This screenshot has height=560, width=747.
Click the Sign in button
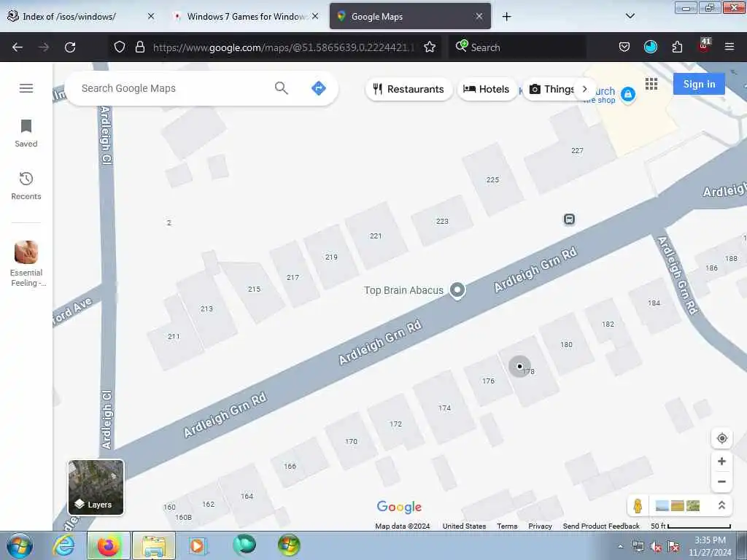[699, 85]
